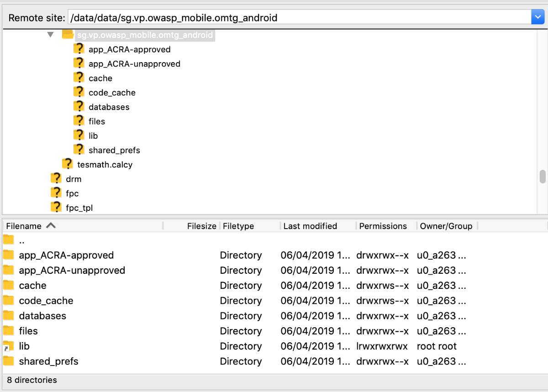Select cache node in the directory tree
The height and width of the screenshot is (392, 548).
click(x=100, y=78)
